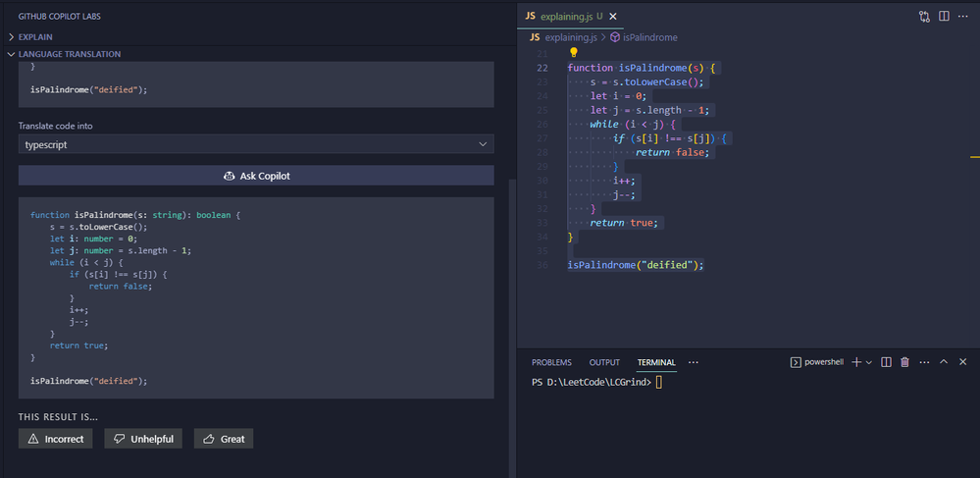Open source control changes icon

(924, 17)
